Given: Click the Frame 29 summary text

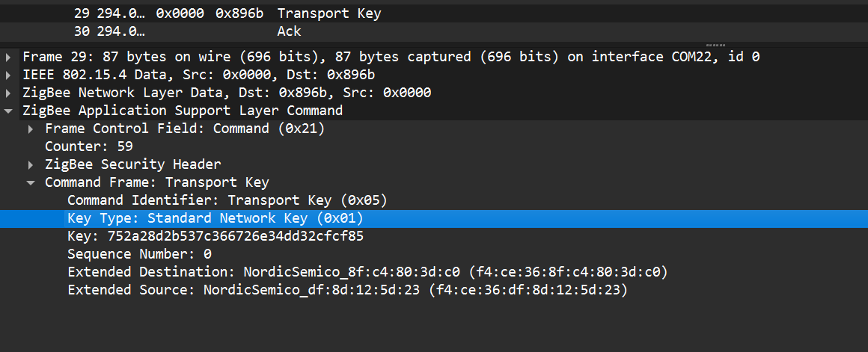Looking at the screenshot, I should [x=391, y=57].
